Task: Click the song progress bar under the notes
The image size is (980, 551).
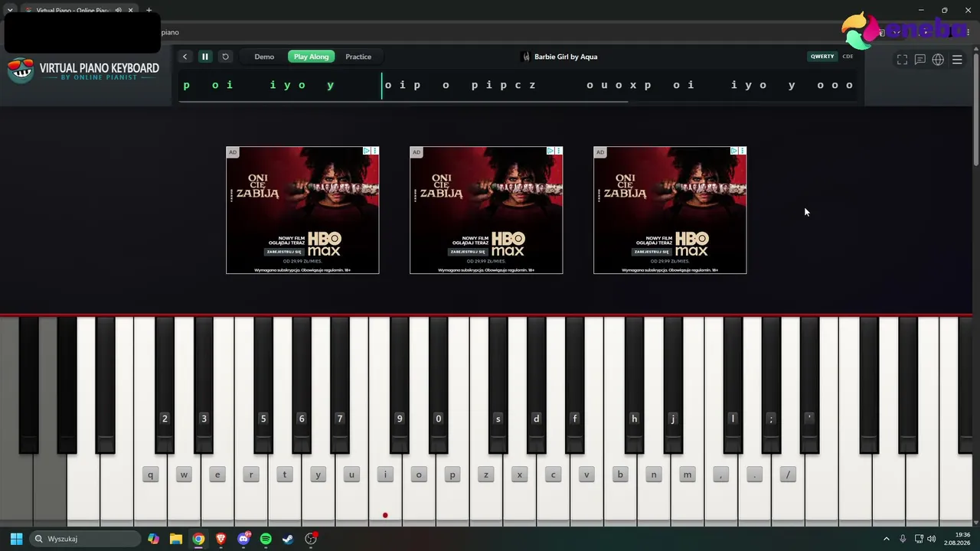Action: 518,101
